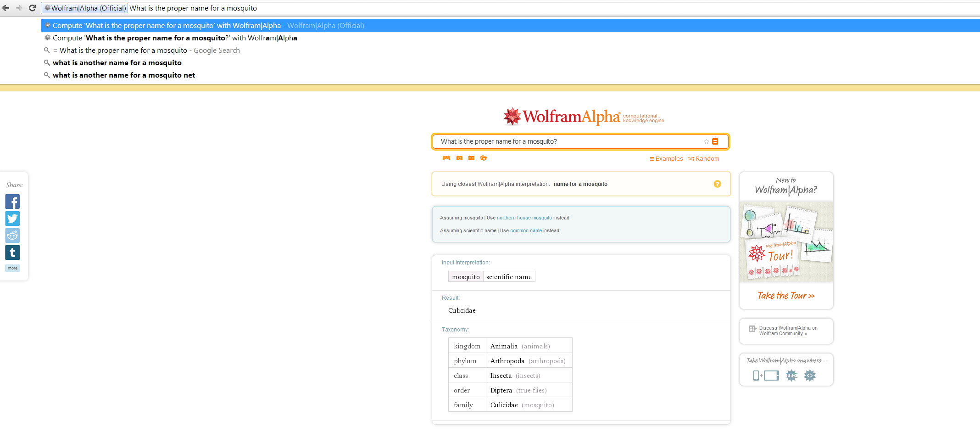
Task: Click 'Culicidae' in the family row
Action: coord(504,405)
